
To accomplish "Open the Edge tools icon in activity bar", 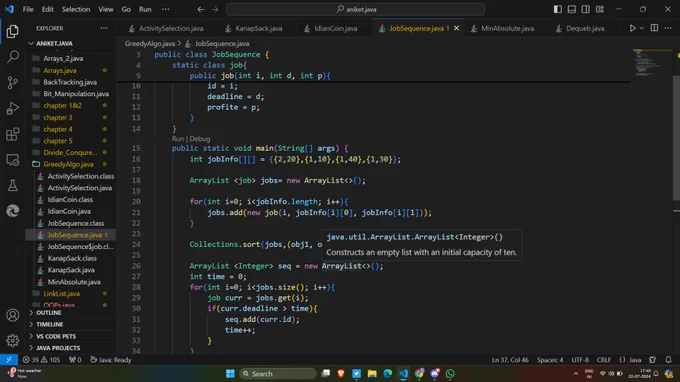I will (13, 211).
